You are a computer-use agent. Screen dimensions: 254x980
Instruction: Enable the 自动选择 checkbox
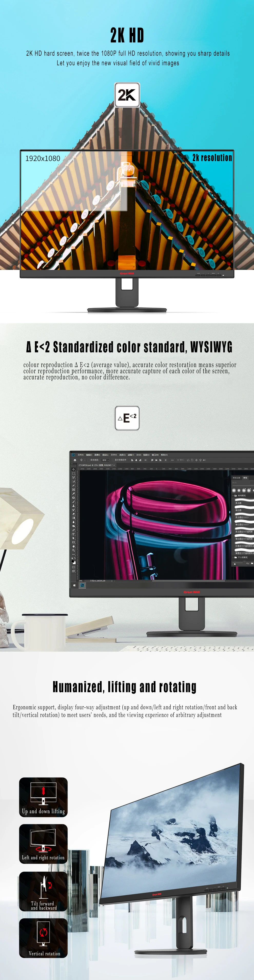tap(89, 460)
